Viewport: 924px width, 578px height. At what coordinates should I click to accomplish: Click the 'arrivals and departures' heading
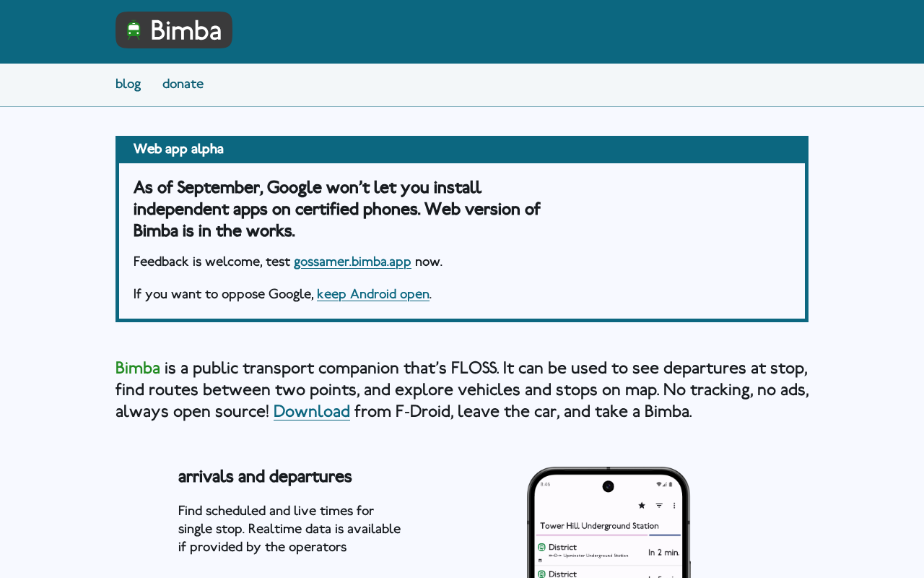click(x=265, y=477)
